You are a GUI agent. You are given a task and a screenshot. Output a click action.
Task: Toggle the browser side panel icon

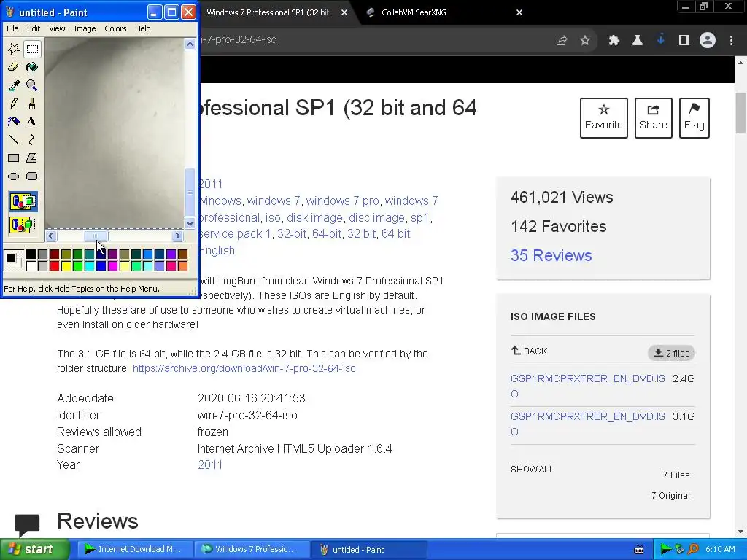click(684, 41)
